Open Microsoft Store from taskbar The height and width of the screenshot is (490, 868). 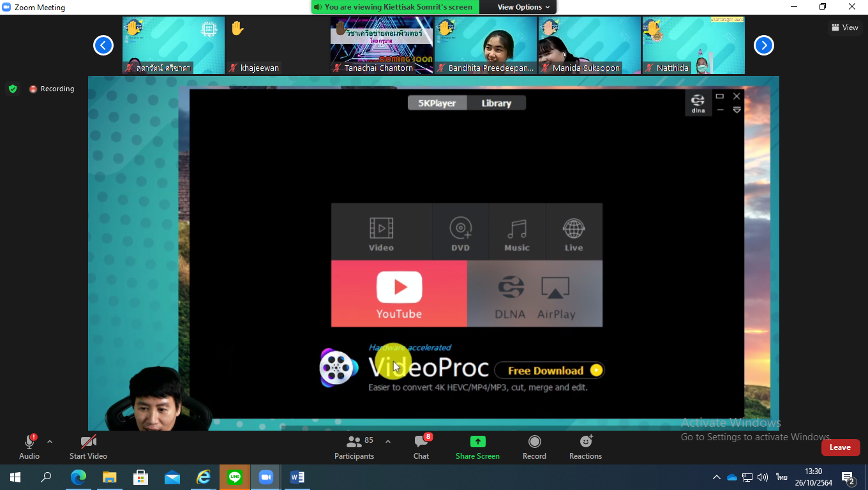[x=141, y=477]
